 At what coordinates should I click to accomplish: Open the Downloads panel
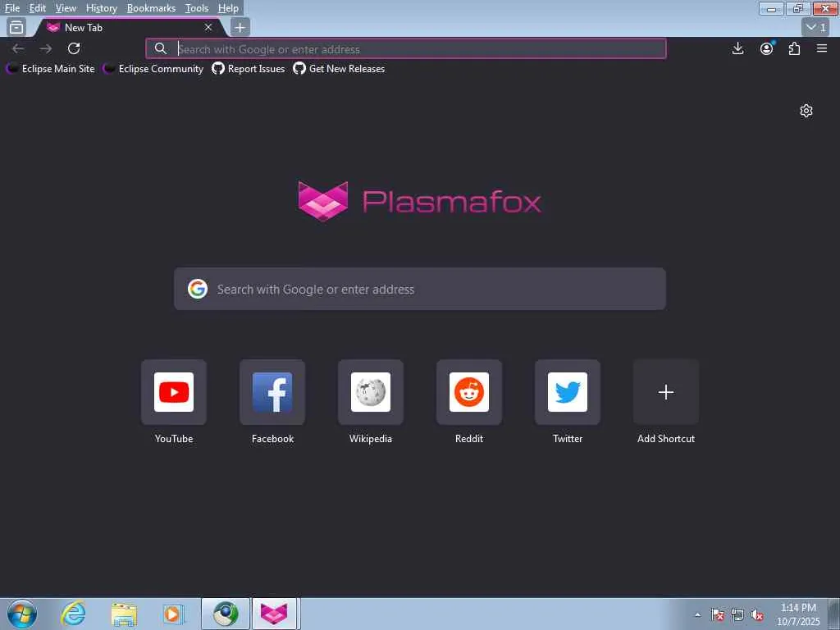click(x=737, y=48)
